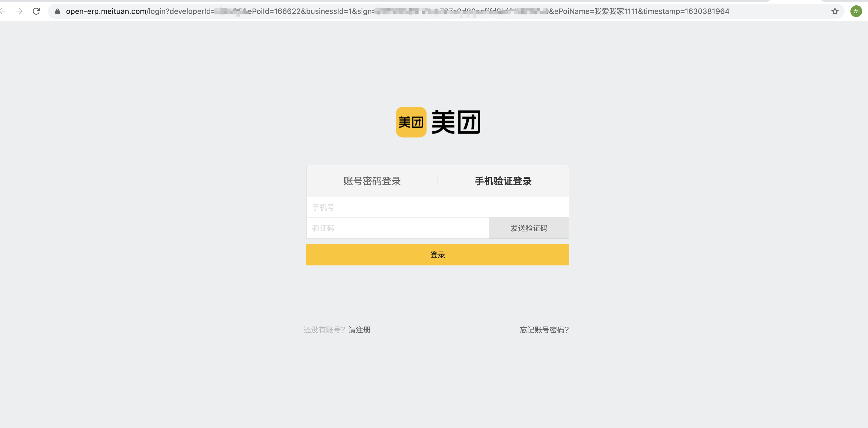Open the green profile avatar
868x428 pixels.
[x=856, y=11]
